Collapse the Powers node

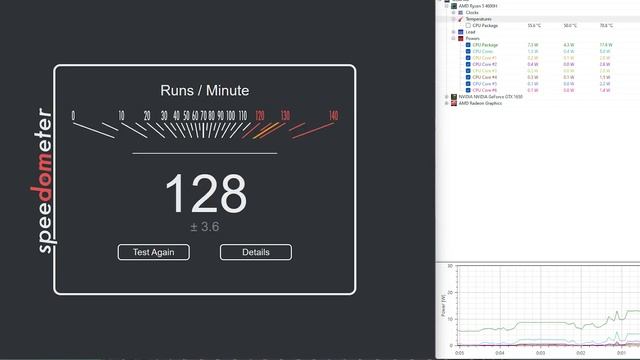(453, 38)
